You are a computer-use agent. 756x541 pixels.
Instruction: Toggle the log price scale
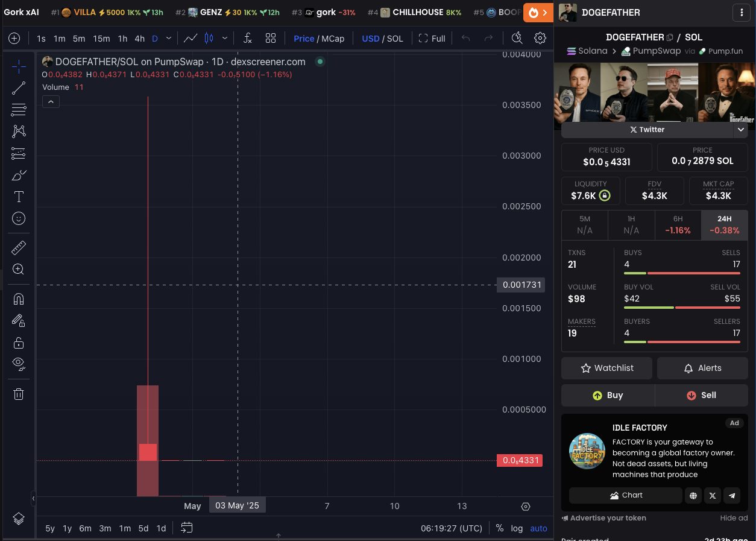pyautogui.click(x=517, y=528)
